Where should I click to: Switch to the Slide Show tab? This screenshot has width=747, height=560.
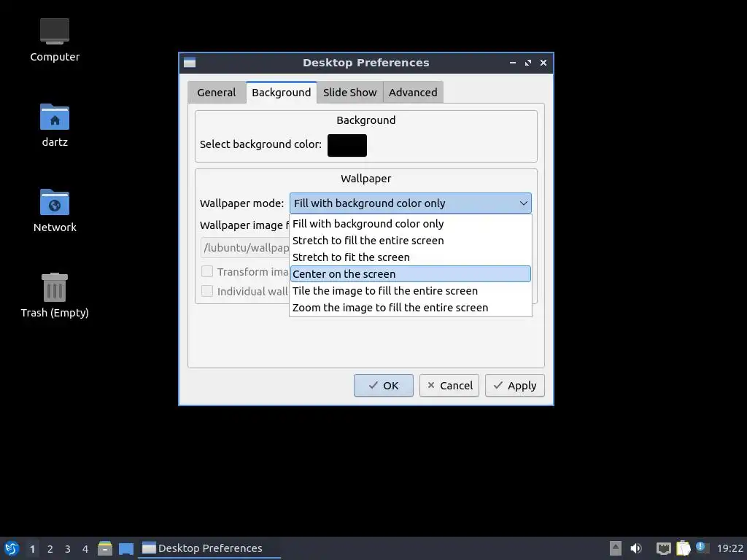[x=349, y=93]
